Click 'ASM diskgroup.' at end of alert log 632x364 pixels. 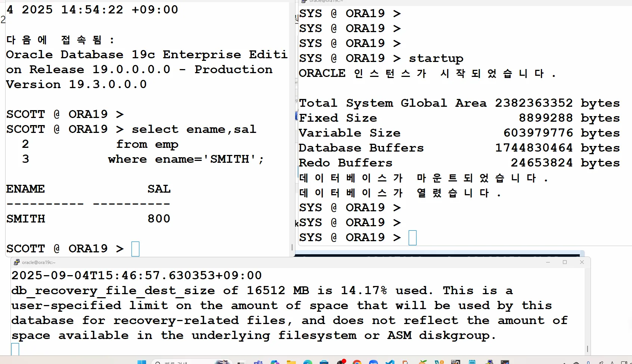(442, 335)
